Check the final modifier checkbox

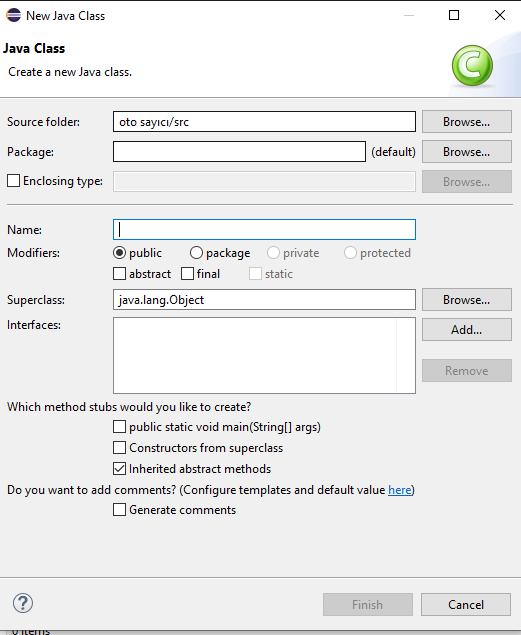pyautogui.click(x=187, y=274)
